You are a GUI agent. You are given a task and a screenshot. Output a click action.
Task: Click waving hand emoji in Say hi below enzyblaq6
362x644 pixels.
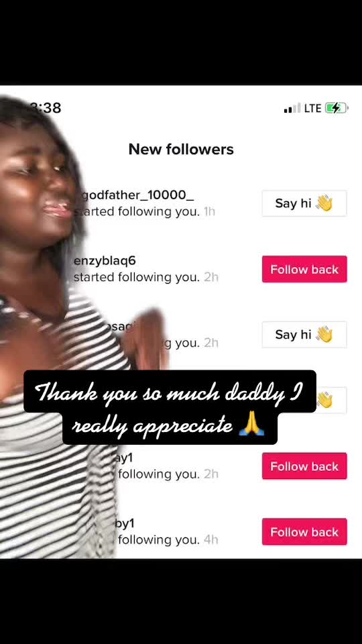pyautogui.click(x=324, y=335)
